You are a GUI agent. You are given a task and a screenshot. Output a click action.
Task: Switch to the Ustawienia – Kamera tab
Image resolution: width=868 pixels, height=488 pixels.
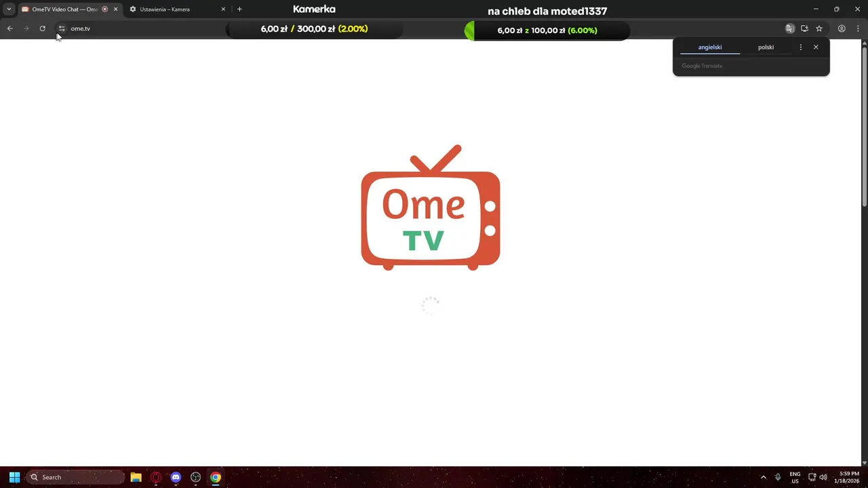165,9
